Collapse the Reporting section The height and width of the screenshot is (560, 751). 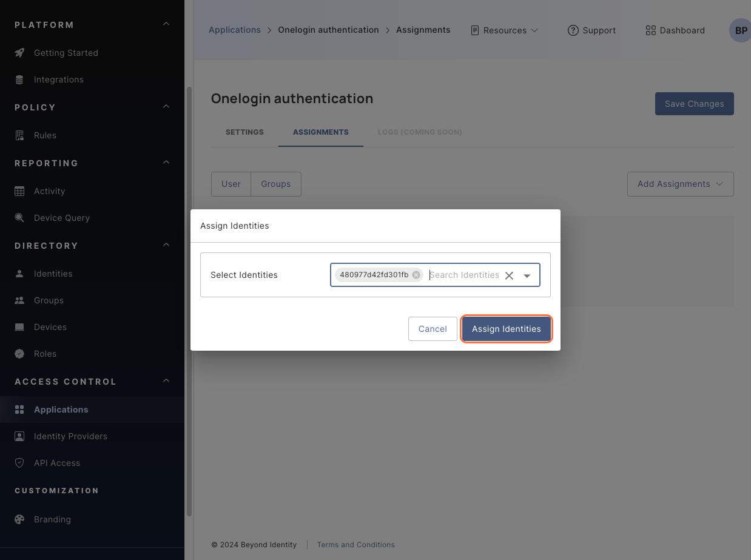(x=166, y=163)
